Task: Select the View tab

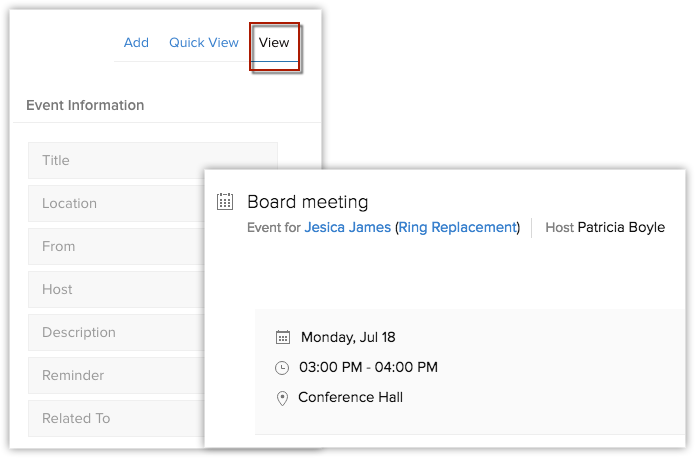Action: tap(274, 43)
